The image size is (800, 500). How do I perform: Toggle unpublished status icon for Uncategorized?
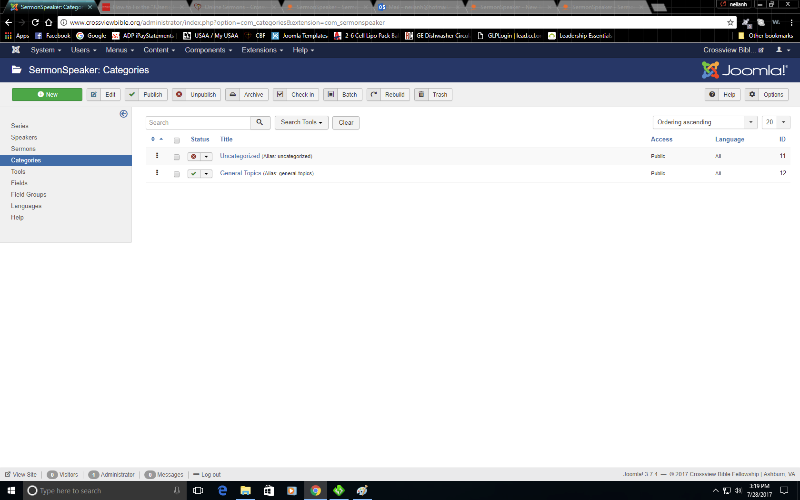click(x=193, y=157)
